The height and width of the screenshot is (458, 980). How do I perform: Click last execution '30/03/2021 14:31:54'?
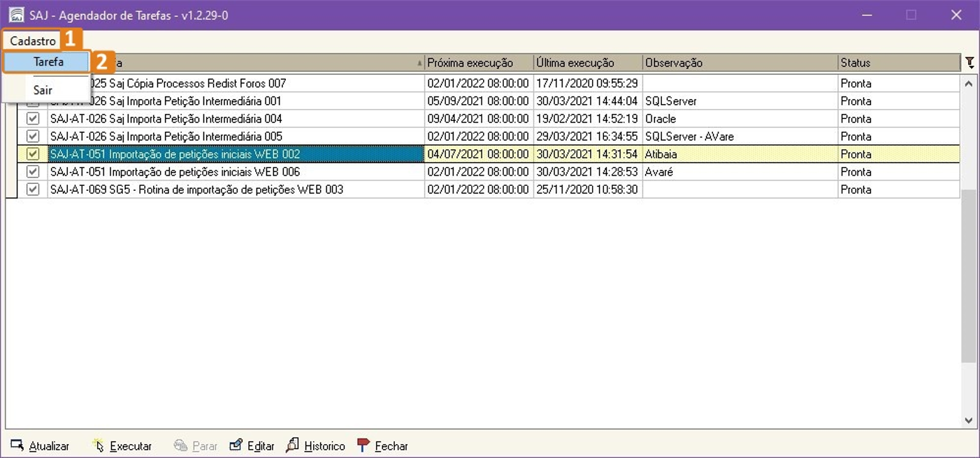(587, 154)
